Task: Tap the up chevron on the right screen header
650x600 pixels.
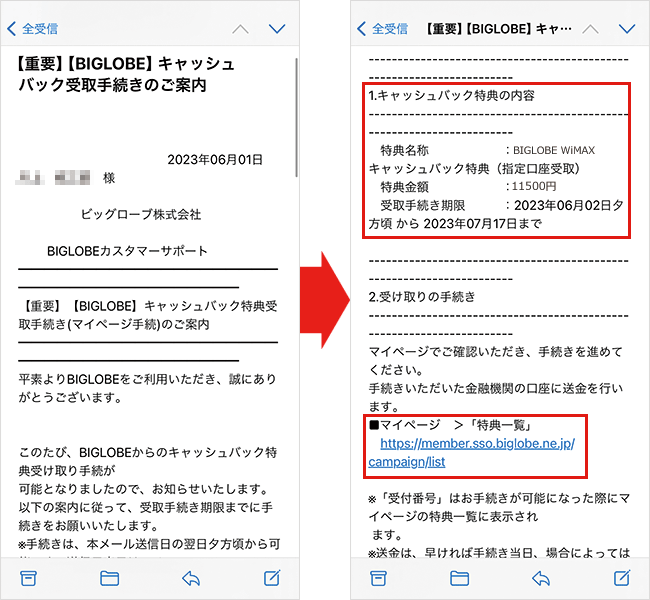Action: click(x=590, y=29)
